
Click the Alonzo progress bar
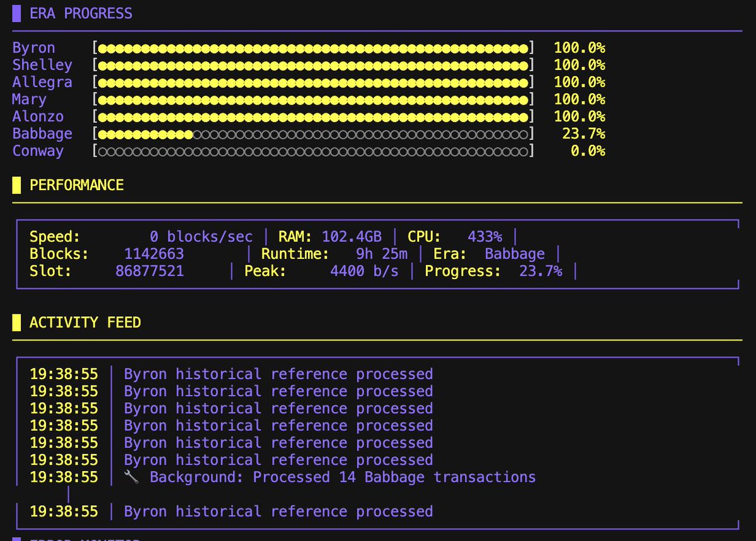click(313, 117)
